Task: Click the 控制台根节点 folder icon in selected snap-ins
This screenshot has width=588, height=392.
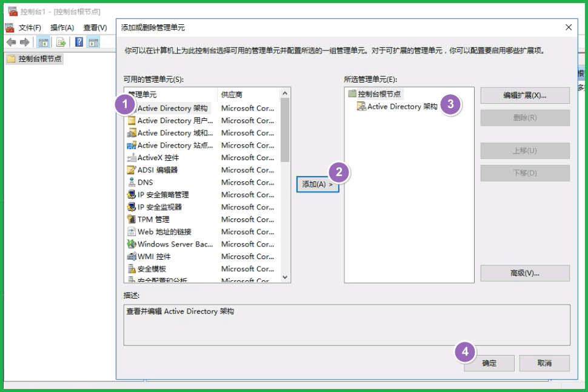Action: click(352, 93)
